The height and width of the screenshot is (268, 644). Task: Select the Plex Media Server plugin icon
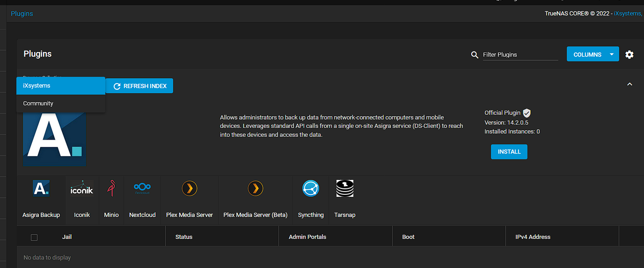190,188
